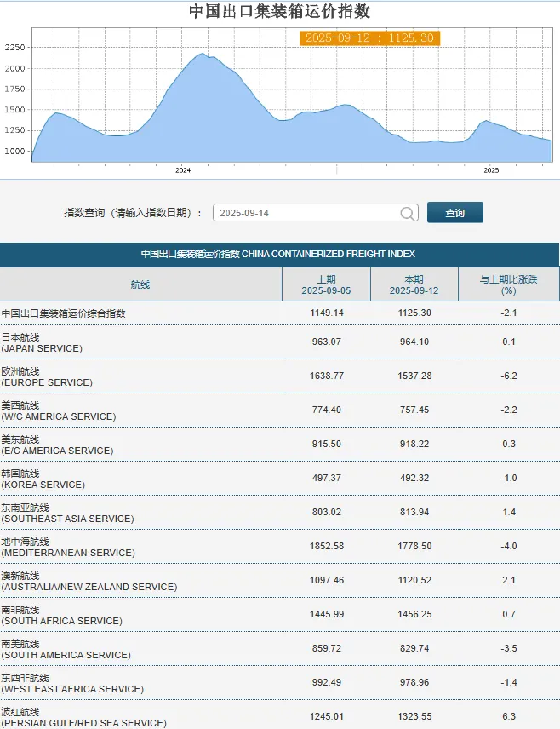Select the 本期 2025-09-12 column header
Screen dimensions: 560x729
coord(414,284)
